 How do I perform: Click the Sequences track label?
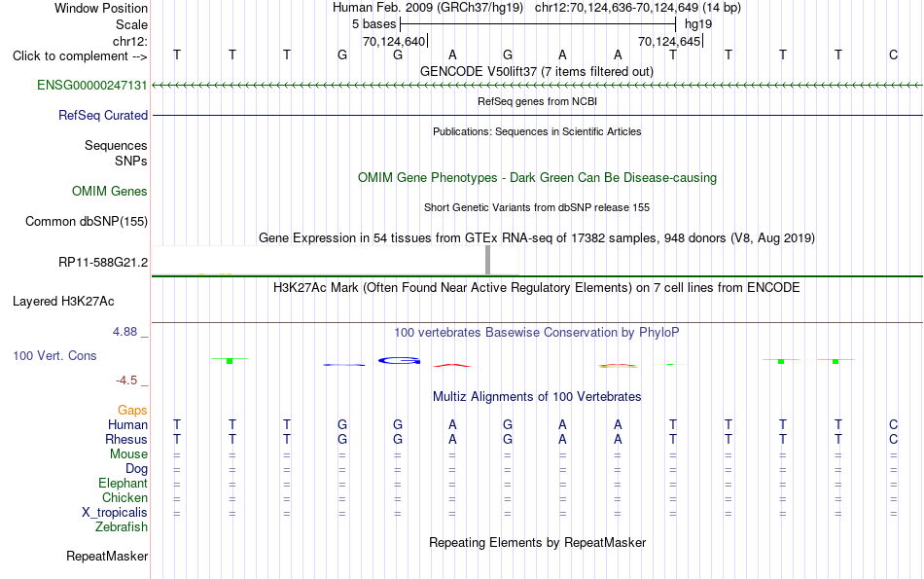pyautogui.click(x=116, y=145)
